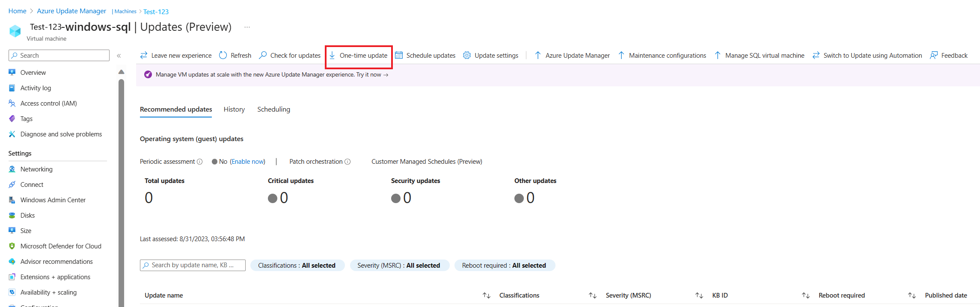This screenshot has height=307, width=980.
Task: Open Maintenance configurations in the toolbar
Action: click(662, 55)
